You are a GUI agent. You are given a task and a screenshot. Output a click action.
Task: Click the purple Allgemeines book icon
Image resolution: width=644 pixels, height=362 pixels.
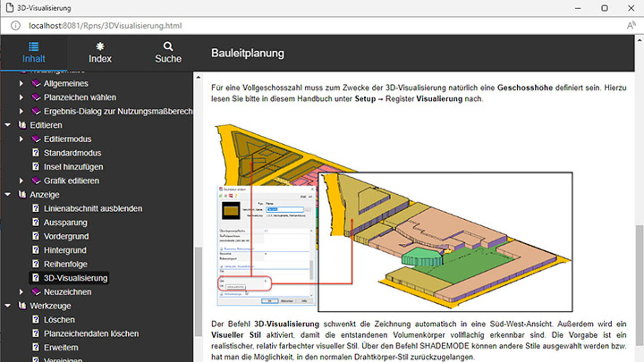pos(35,83)
